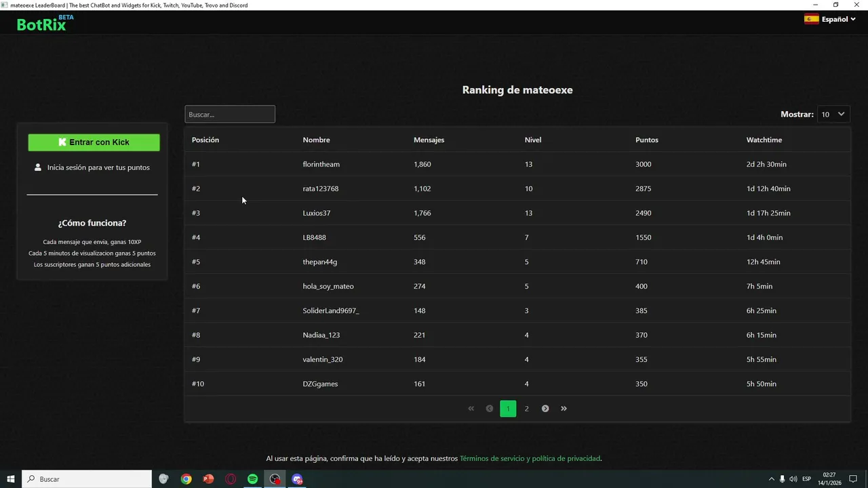The image size is (868, 488).
Task: Click the microphone tray icon
Action: click(x=782, y=479)
